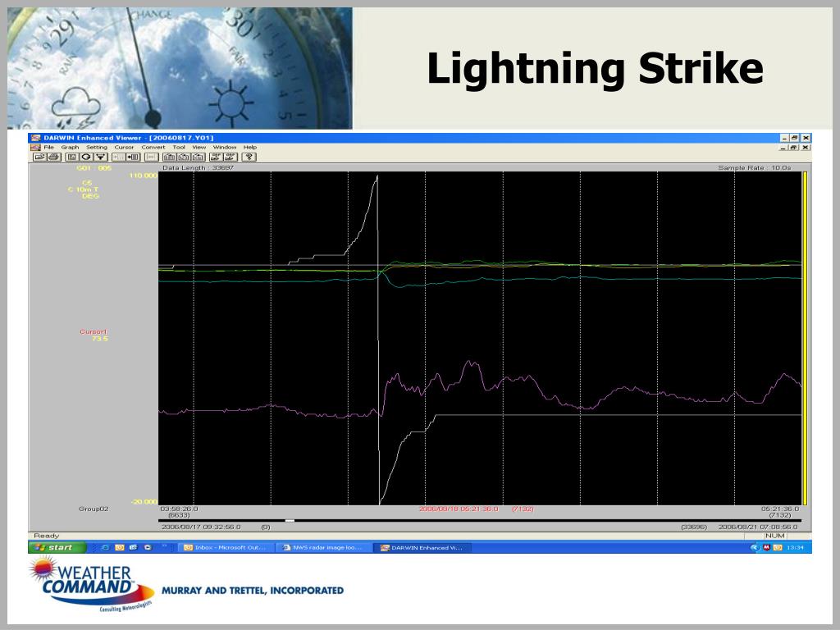
Task: Click the blue arrow tray expand icon
Action: click(756, 547)
